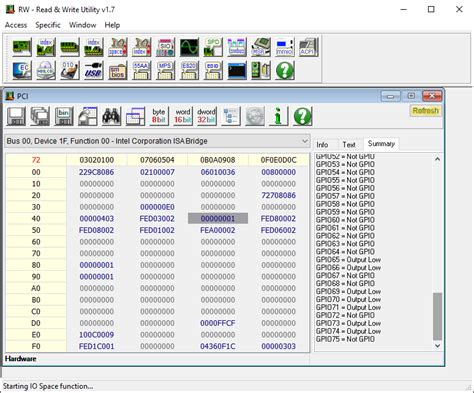Click the Help icon in the PCI window toolbar
The width and height of the screenshot is (474, 393).
(303, 116)
